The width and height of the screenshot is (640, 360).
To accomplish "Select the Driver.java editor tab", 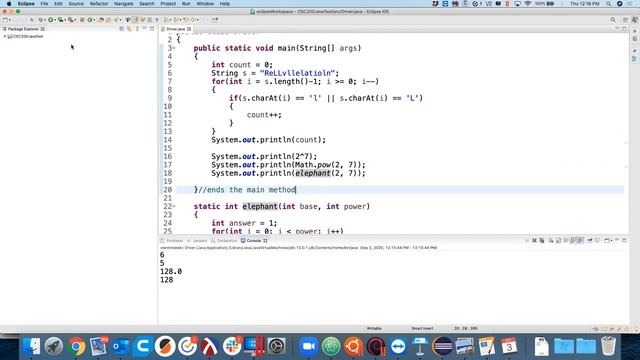I will (x=176, y=29).
